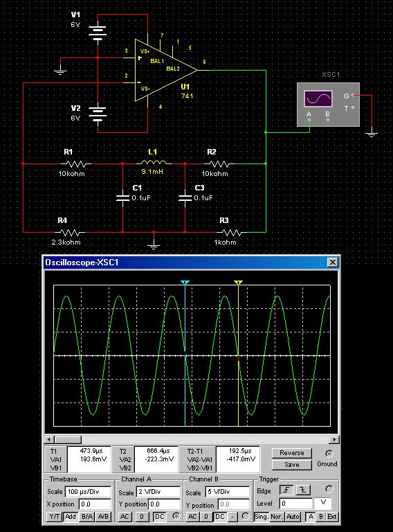This screenshot has width=393, height=532.
Task: Select the C1 capacitor symbol
Action: click(x=122, y=198)
